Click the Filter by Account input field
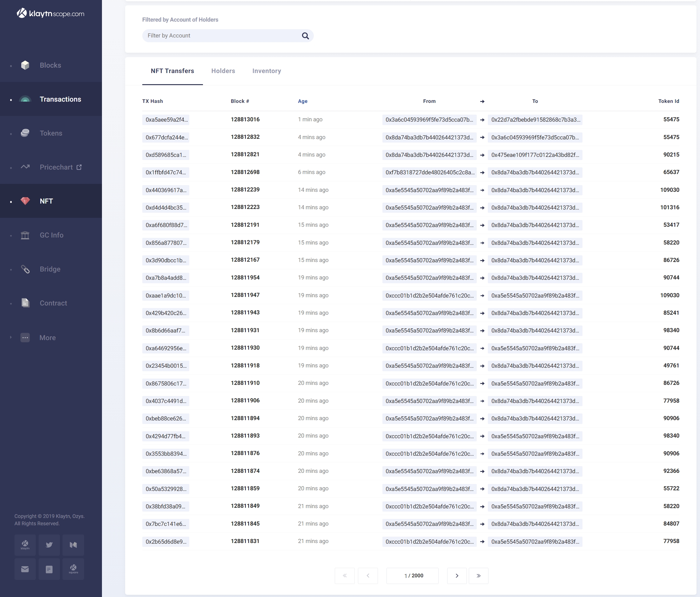 tap(221, 36)
